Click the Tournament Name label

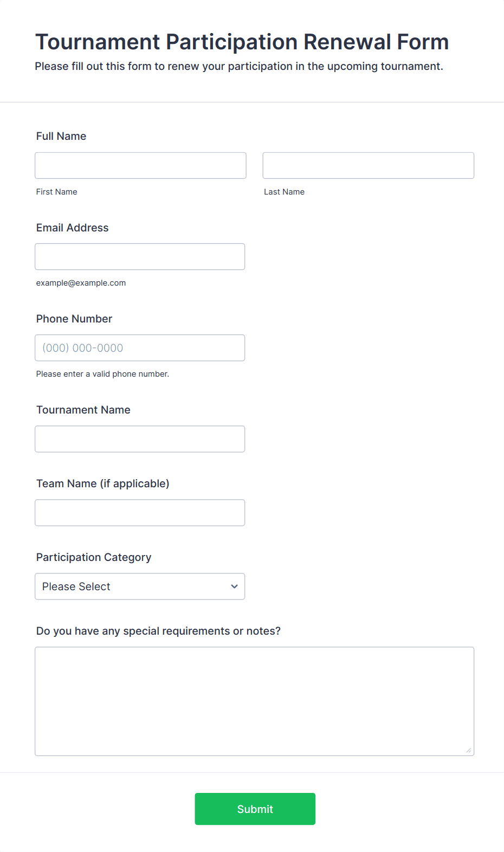pos(83,410)
